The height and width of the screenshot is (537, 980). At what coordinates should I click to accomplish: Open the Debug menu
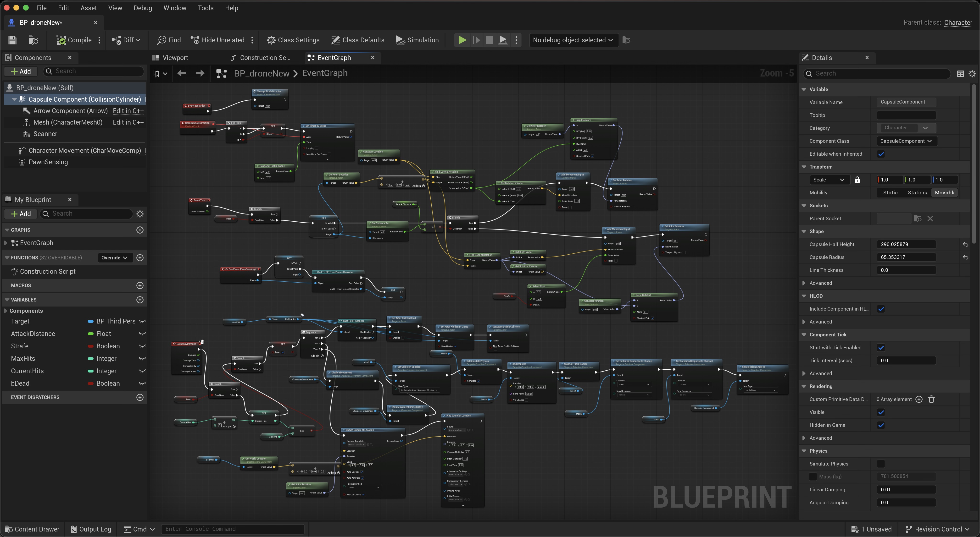143,8
